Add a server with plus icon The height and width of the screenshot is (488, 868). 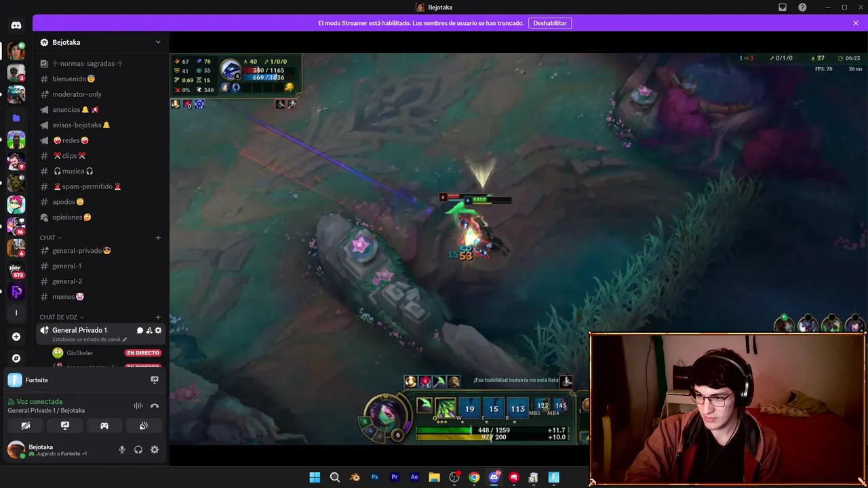[16, 336]
